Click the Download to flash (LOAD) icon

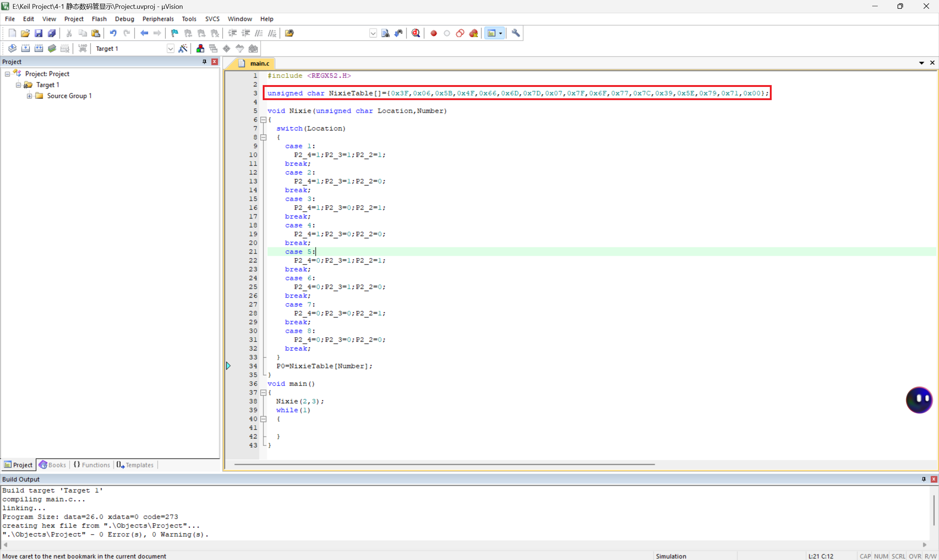[82, 48]
